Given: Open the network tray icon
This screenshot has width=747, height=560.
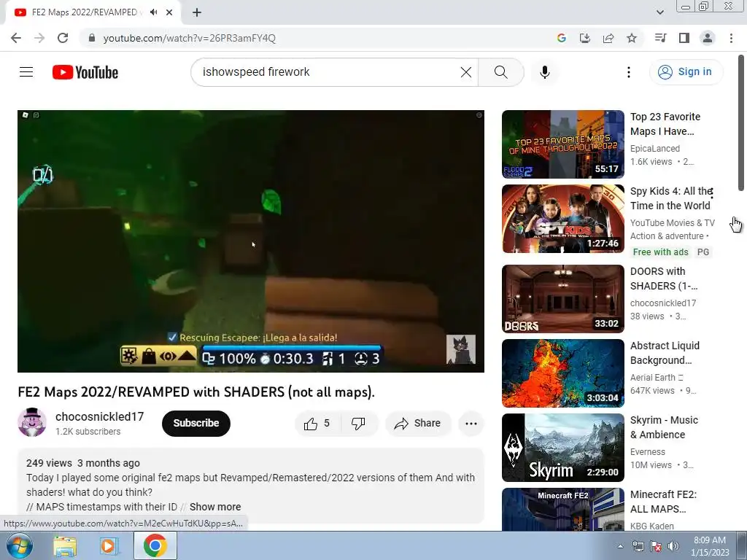Looking at the screenshot, I should tap(638, 546).
